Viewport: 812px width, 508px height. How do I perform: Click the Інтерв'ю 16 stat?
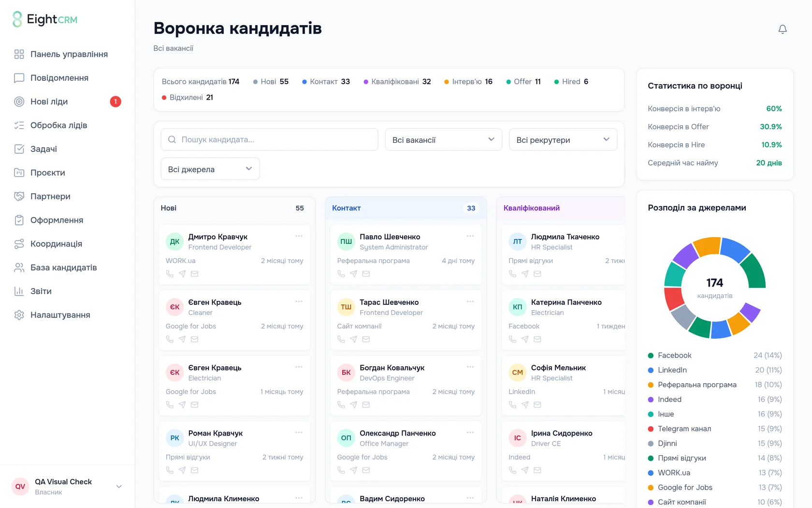point(468,82)
